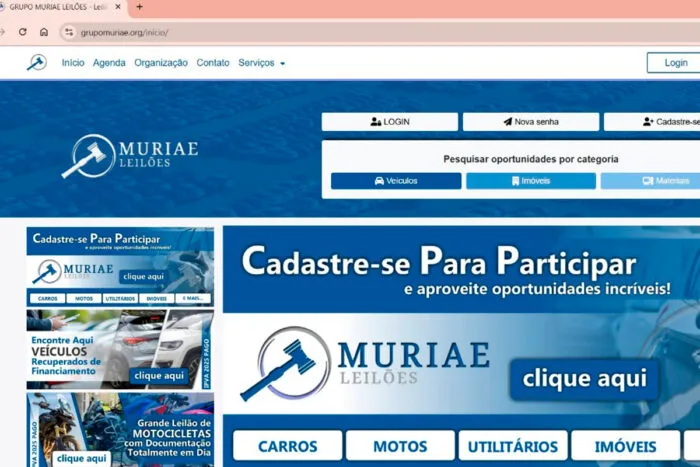The width and height of the screenshot is (700, 467).
Task: Open the small Cadastre-se Para Participar banner
Action: coord(120,267)
